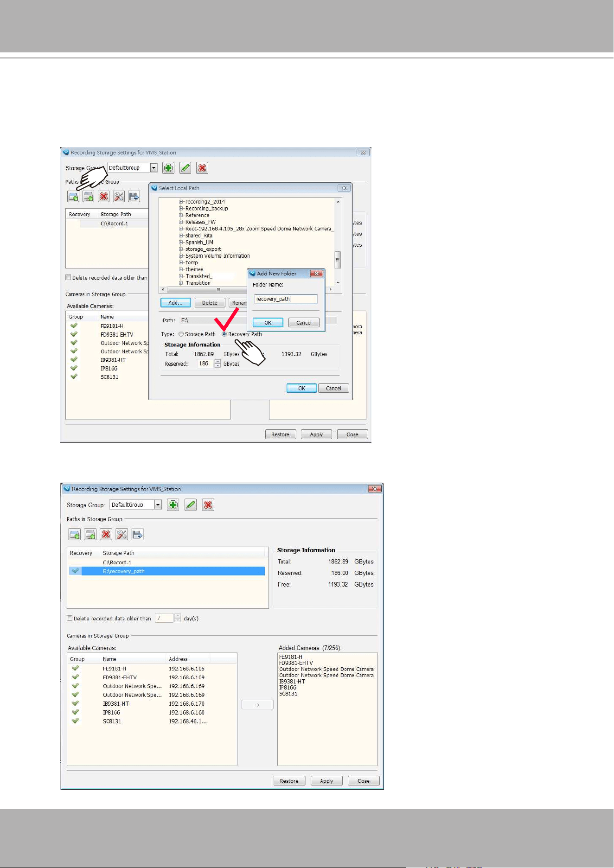
Task: Click the first add local path icon in lower toolbar
Action: coord(75,535)
